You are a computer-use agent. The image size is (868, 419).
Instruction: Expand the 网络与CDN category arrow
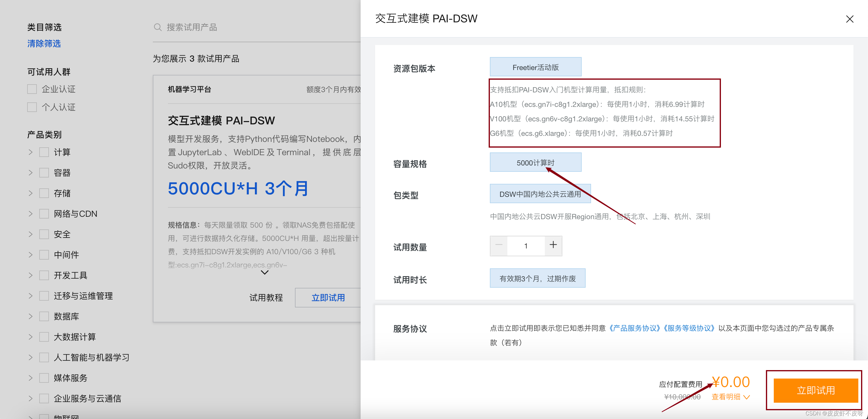tap(31, 214)
